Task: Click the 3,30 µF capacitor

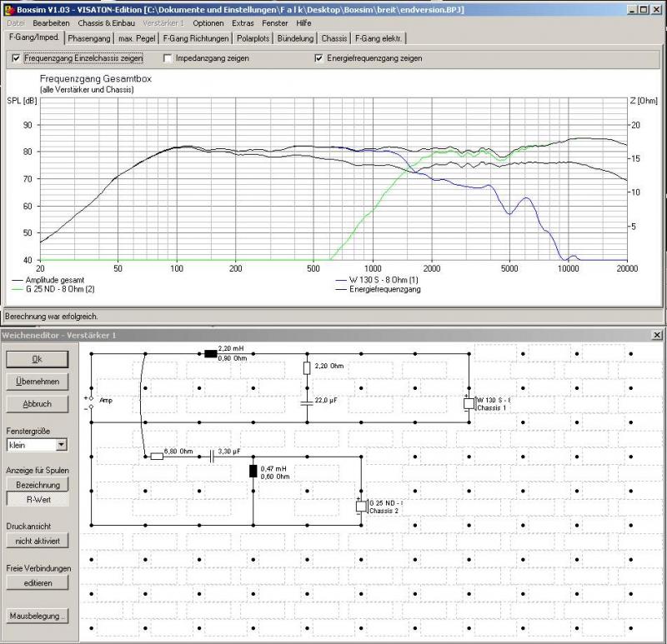Action: 210,456
